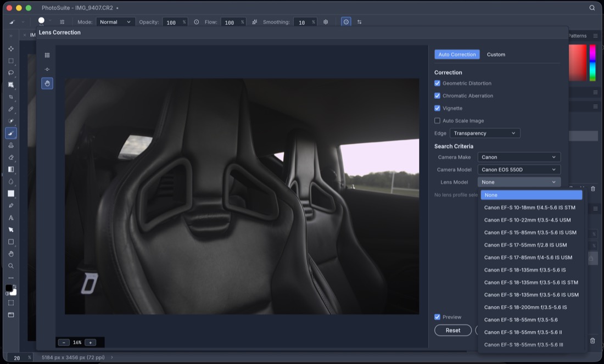Switch to the Custom tab
The width and height of the screenshot is (604, 364).
point(496,54)
